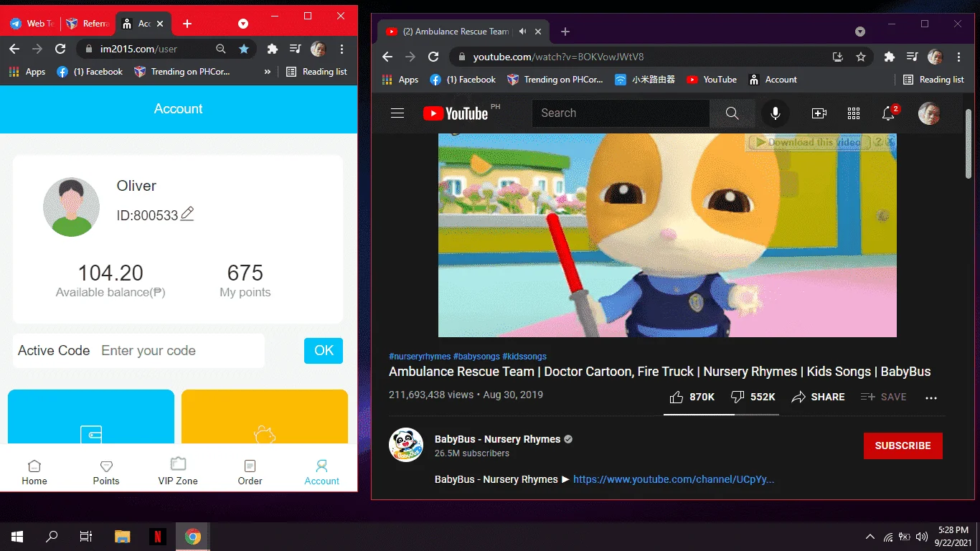Click the SAVE button under the video

click(x=883, y=397)
